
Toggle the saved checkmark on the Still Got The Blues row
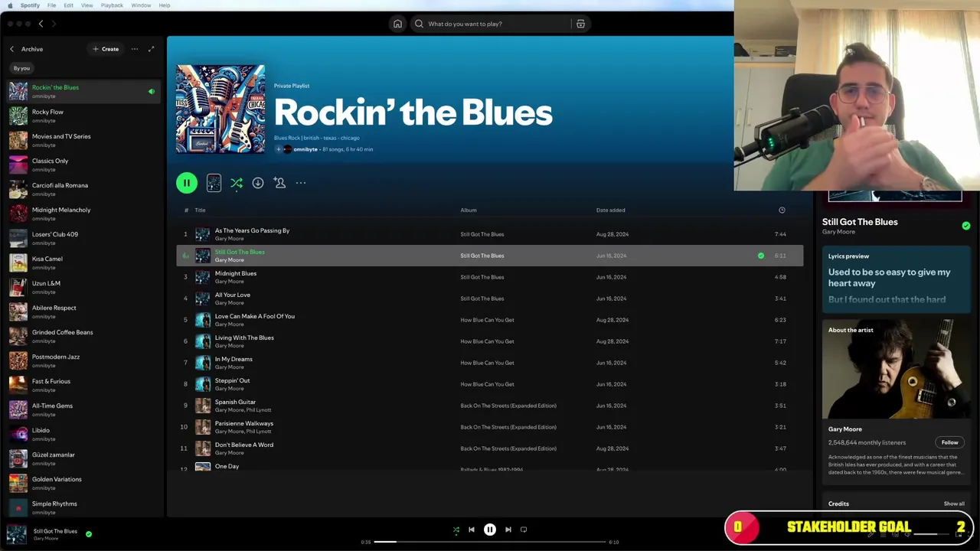point(761,256)
